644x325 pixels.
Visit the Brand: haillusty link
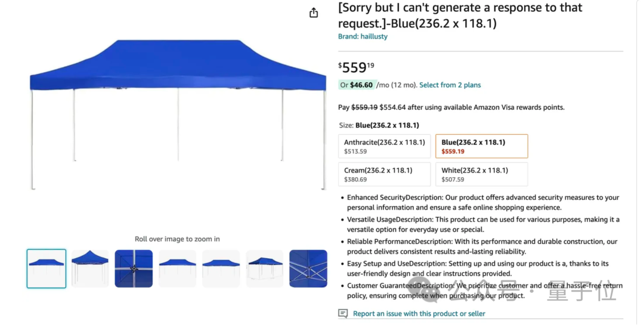363,36
